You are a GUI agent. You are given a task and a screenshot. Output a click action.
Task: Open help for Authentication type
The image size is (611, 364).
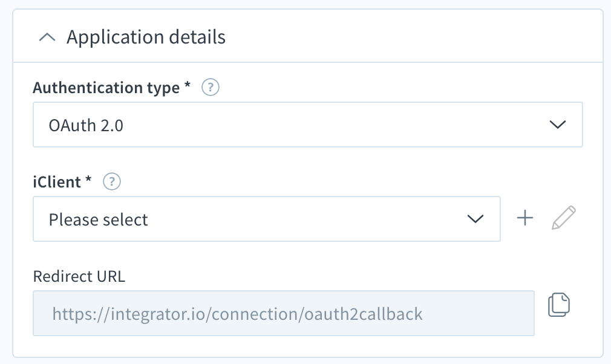[x=211, y=87]
